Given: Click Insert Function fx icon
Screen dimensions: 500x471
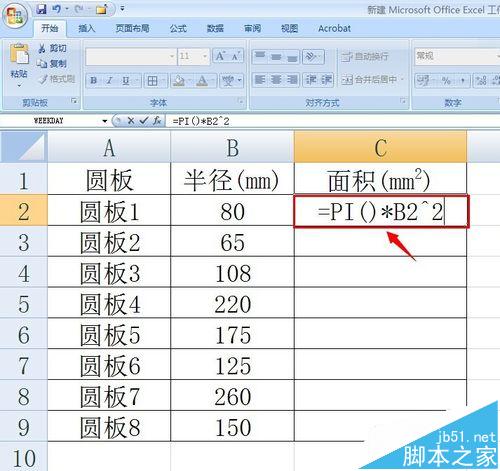Looking at the screenshot, I should point(157,121).
